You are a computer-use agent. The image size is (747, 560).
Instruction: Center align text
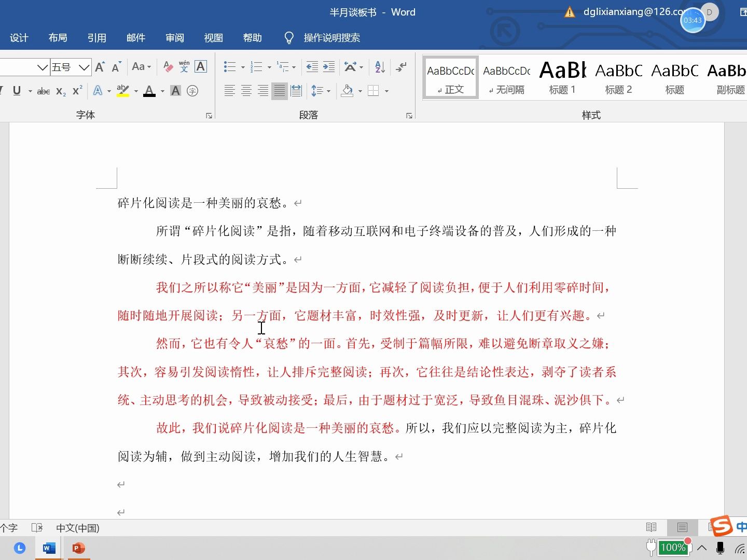click(x=246, y=91)
